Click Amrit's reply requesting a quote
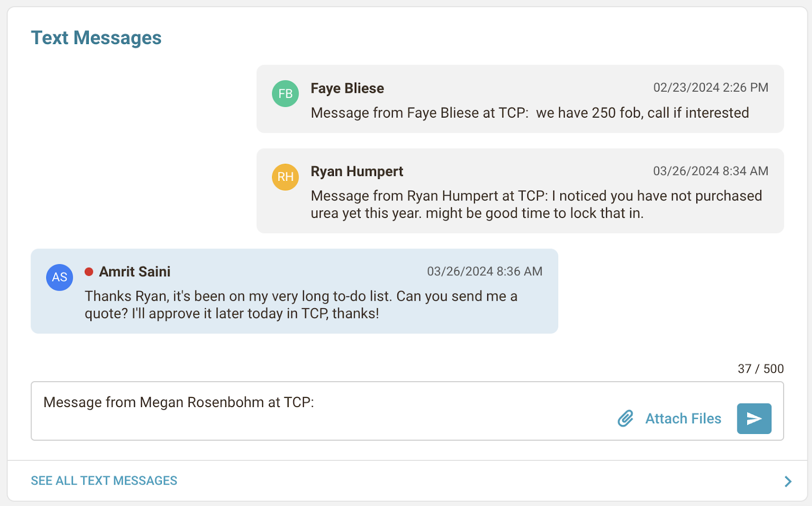The image size is (812, 506). [300, 305]
